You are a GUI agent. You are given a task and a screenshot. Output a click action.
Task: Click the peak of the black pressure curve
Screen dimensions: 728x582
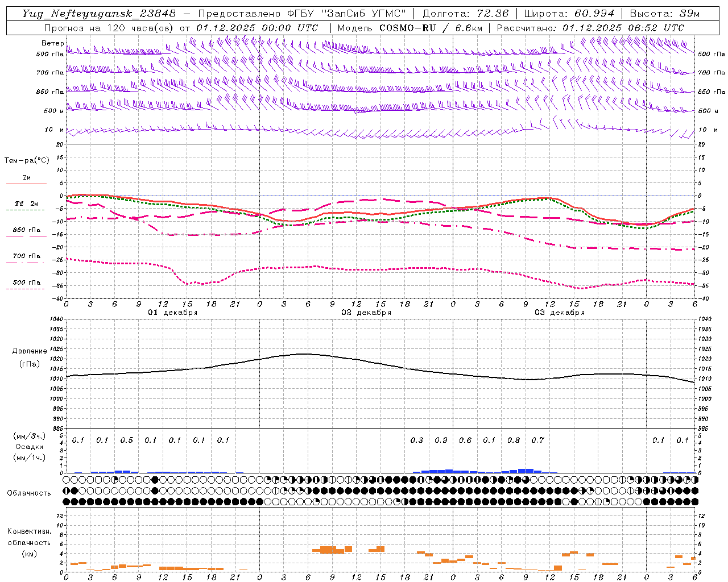click(x=304, y=354)
